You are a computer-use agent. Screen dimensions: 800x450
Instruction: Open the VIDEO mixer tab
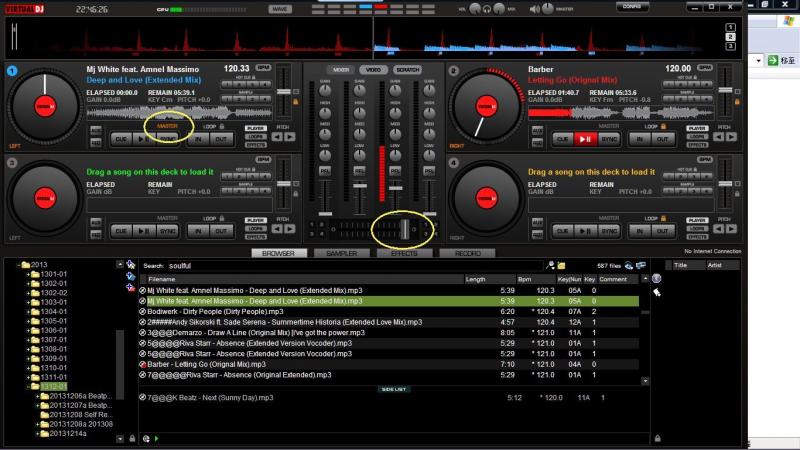pyautogui.click(x=373, y=70)
